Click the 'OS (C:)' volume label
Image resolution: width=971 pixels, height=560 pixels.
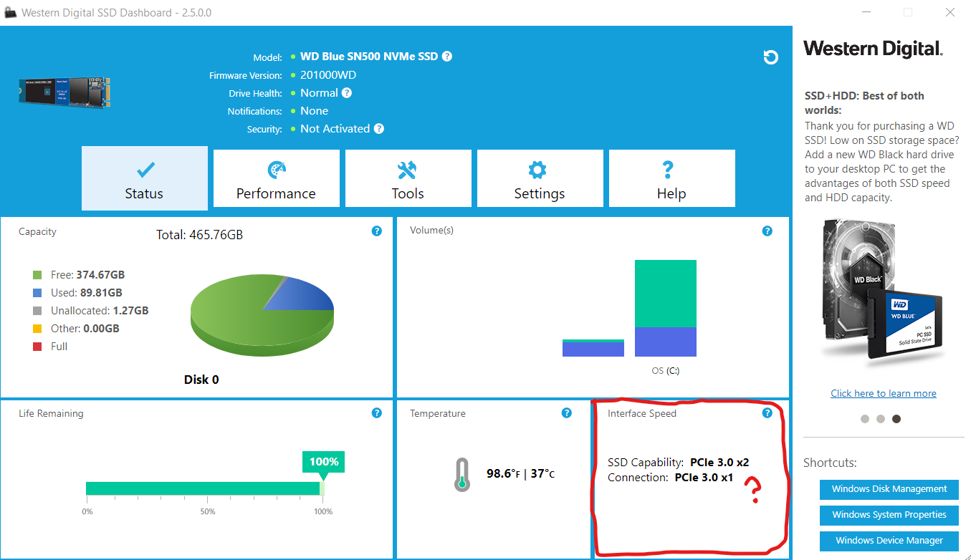click(666, 371)
